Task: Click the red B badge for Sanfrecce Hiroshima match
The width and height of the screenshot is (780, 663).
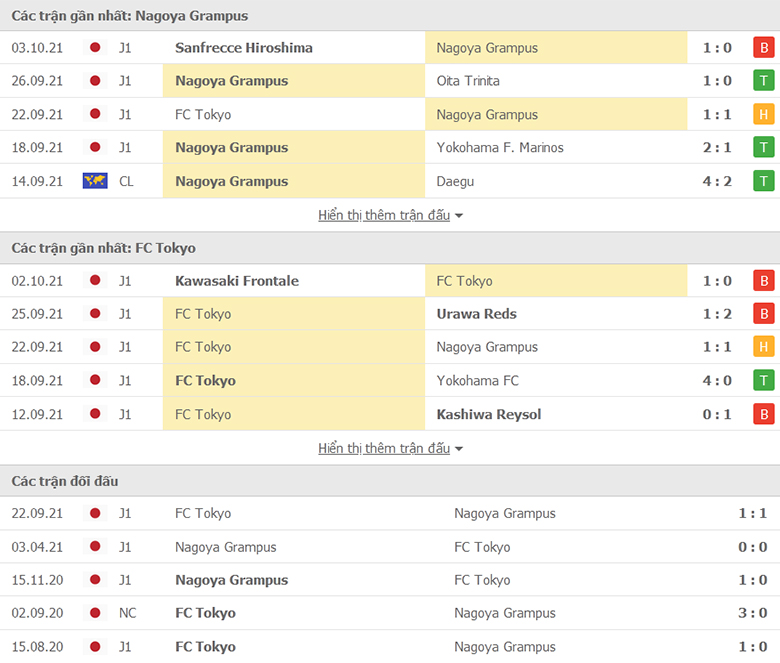Action: pyautogui.click(x=764, y=48)
